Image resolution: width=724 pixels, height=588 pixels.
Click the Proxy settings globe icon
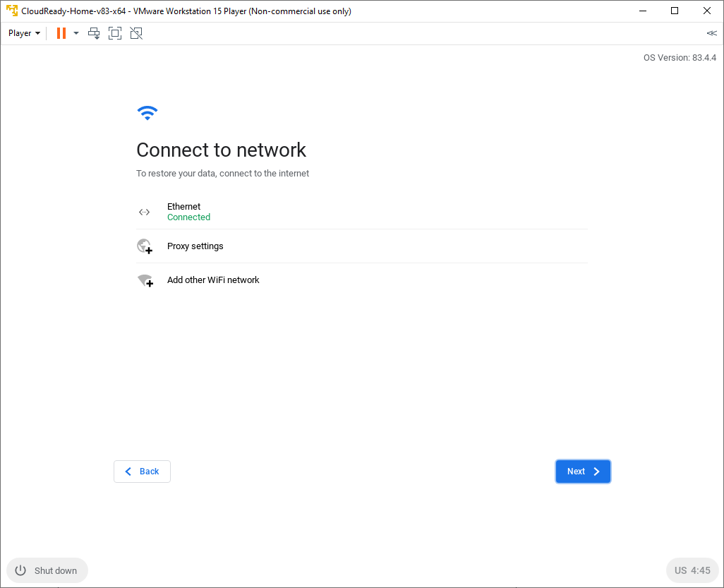click(x=145, y=246)
